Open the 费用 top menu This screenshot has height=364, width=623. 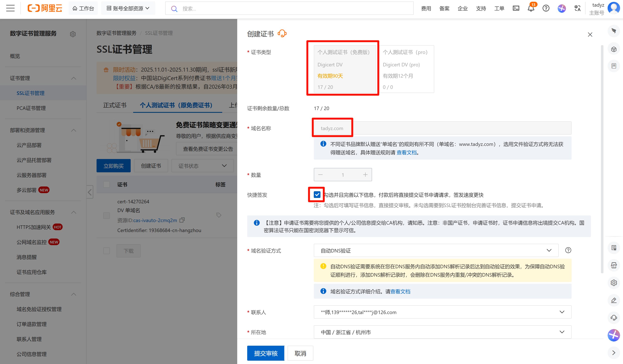pyautogui.click(x=426, y=8)
